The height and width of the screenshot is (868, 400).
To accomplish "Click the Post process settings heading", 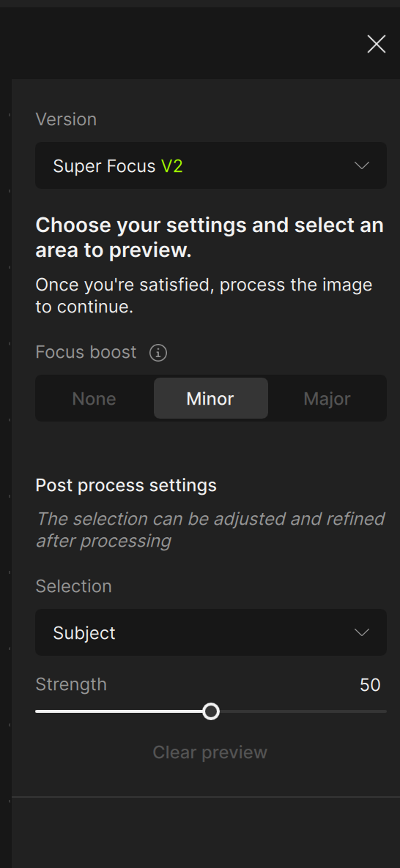I will pos(126,485).
